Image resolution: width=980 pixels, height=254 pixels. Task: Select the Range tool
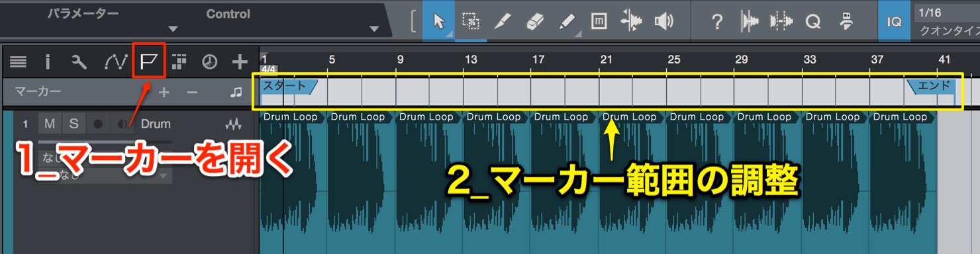pos(471,22)
